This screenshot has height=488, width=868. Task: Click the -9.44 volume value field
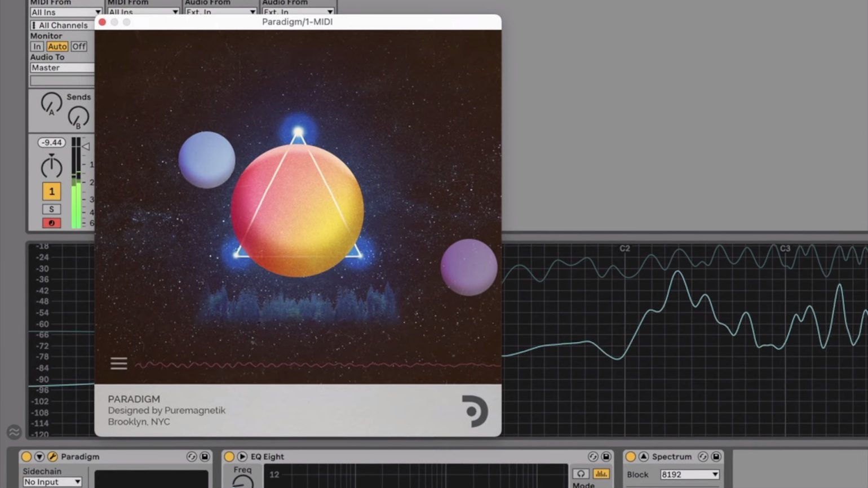pos(51,143)
